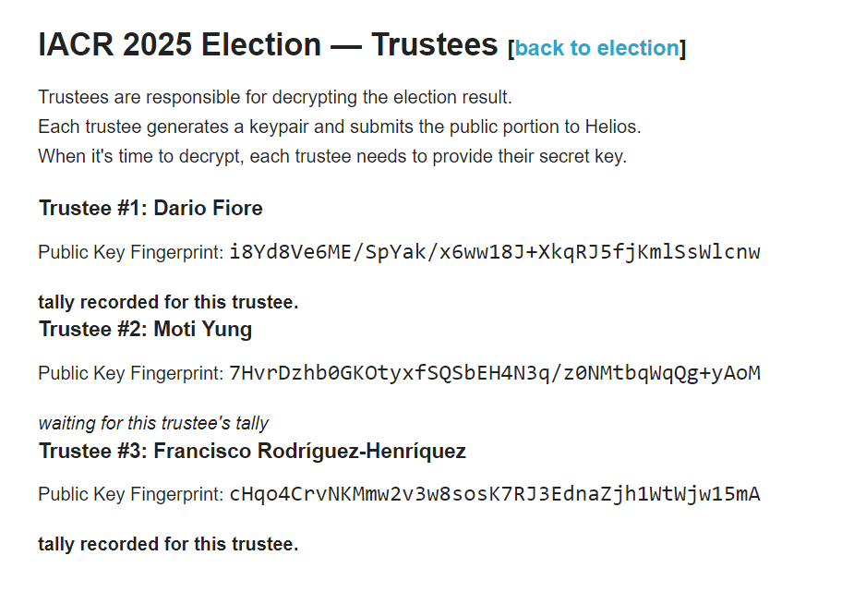Click the tally recorded status under Trustee #1
The height and width of the screenshot is (616, 866).
coord(168,302)
